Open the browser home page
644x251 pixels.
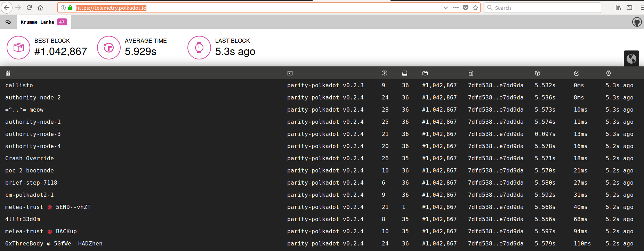pyautogui.click(x=40, y=8)
